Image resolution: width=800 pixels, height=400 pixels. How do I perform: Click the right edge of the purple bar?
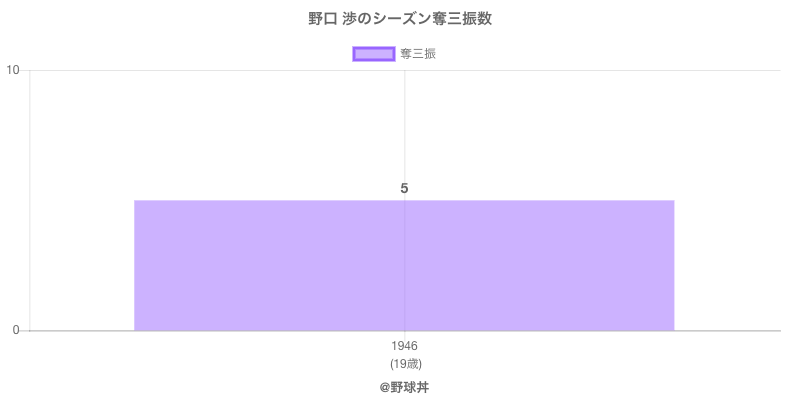click(672, 265)
